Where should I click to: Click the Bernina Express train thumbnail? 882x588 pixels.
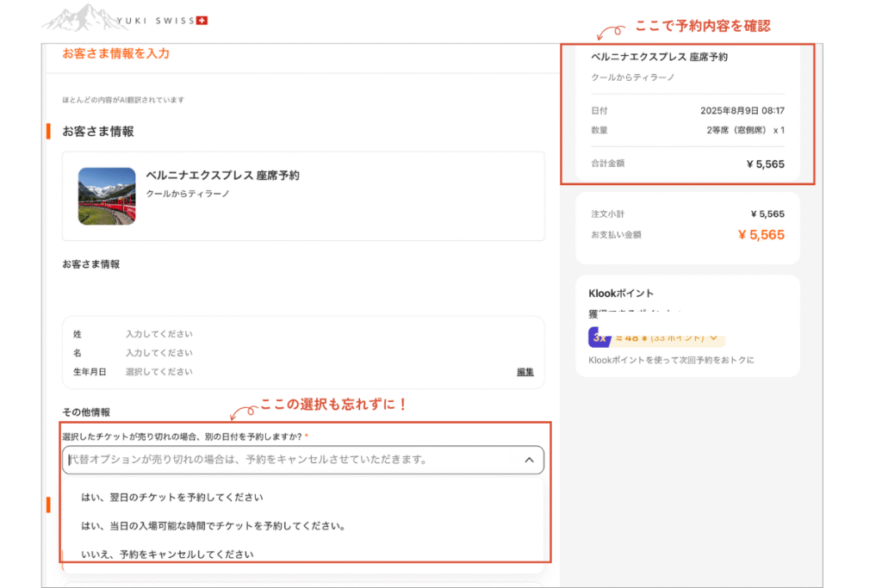click(x=107, y=196)
